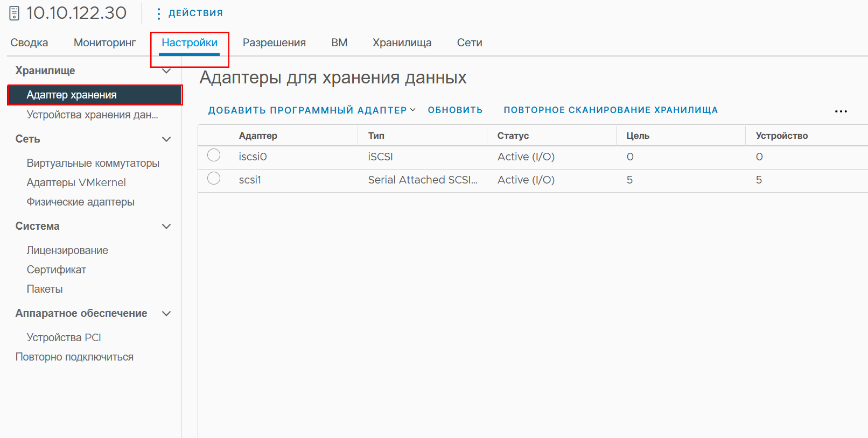Select the scsi1 adapter radio button
Viewport: 868px width, 438px height.
[214, 179]
